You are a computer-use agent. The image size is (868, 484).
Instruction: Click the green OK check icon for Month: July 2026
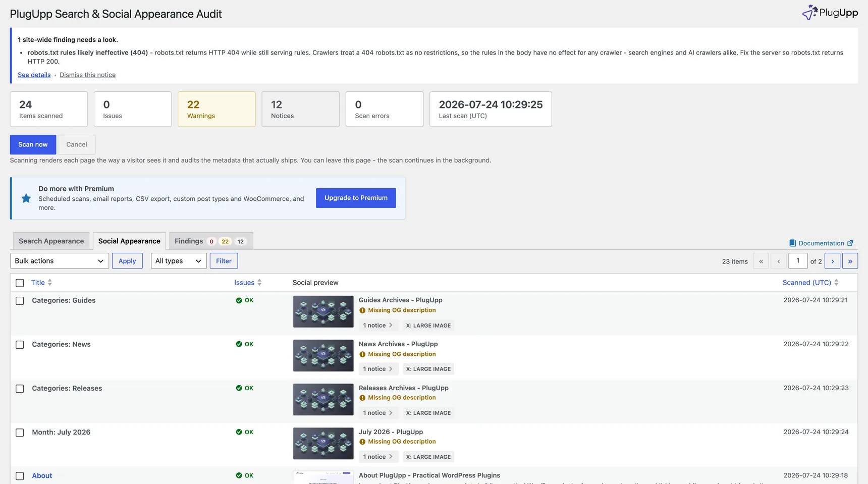239,432
